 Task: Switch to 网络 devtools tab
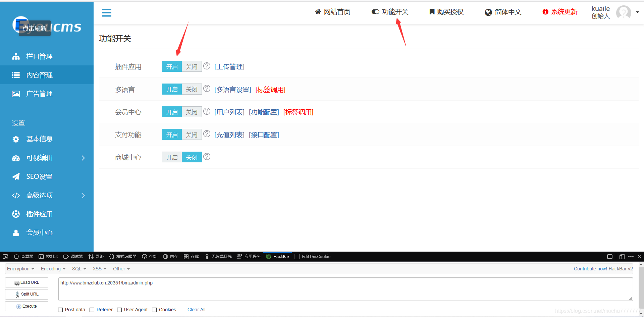click(96, 257)
